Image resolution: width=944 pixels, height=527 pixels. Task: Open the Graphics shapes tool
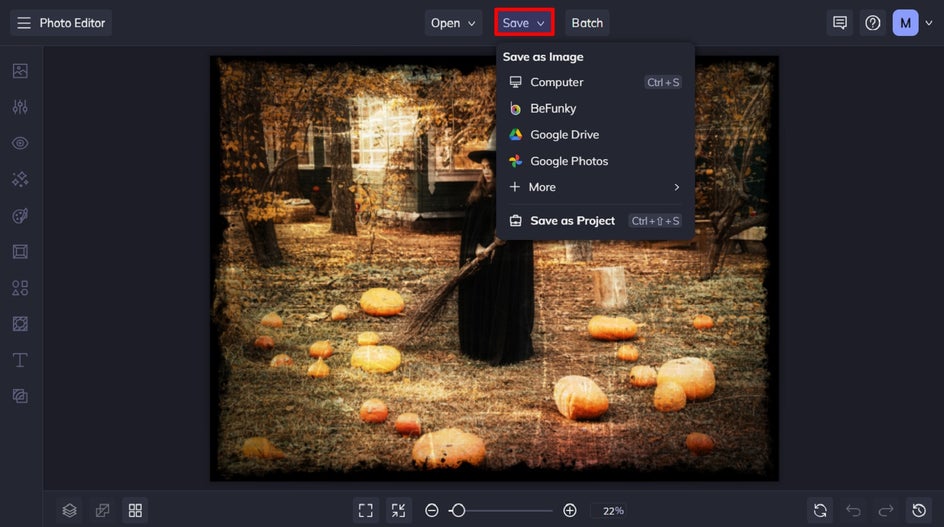(x=20, y=288)
